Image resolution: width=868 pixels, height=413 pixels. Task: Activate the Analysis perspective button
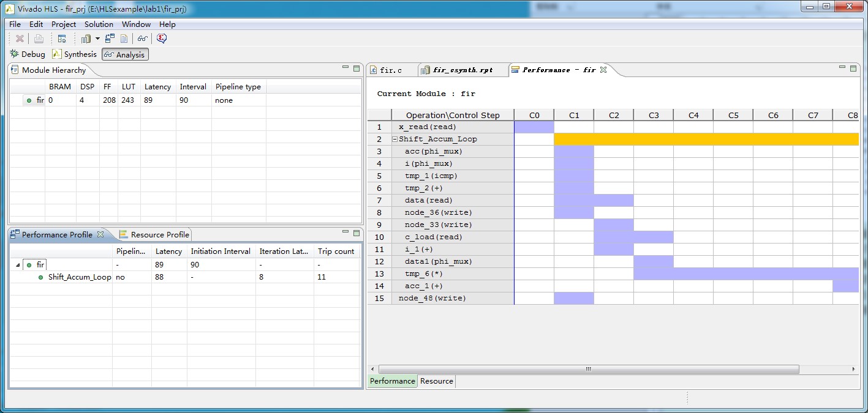pyautogui.click(x=125, y=54)
